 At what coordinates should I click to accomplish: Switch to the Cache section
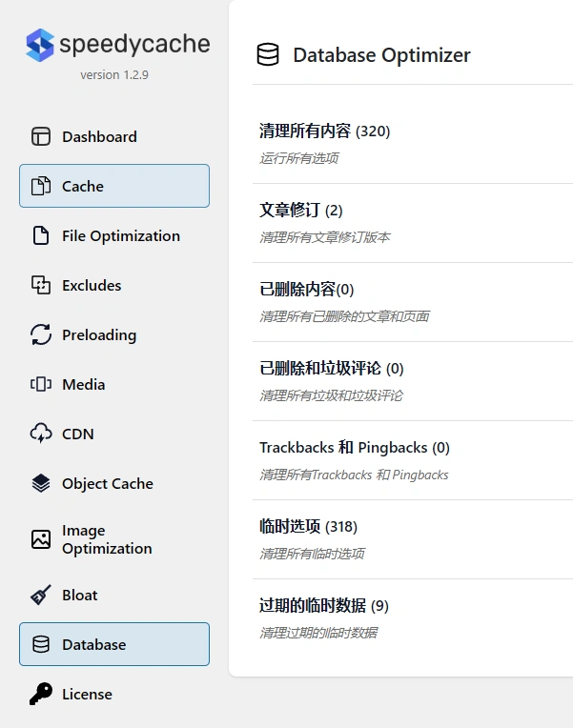[114, 186]
